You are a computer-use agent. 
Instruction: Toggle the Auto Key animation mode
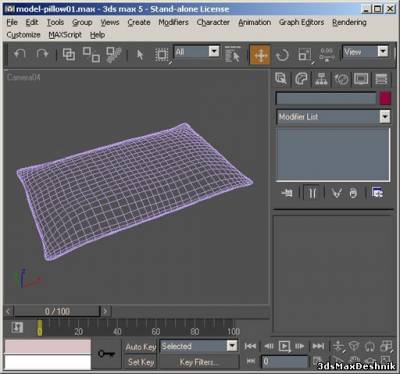tap(140, 347)
